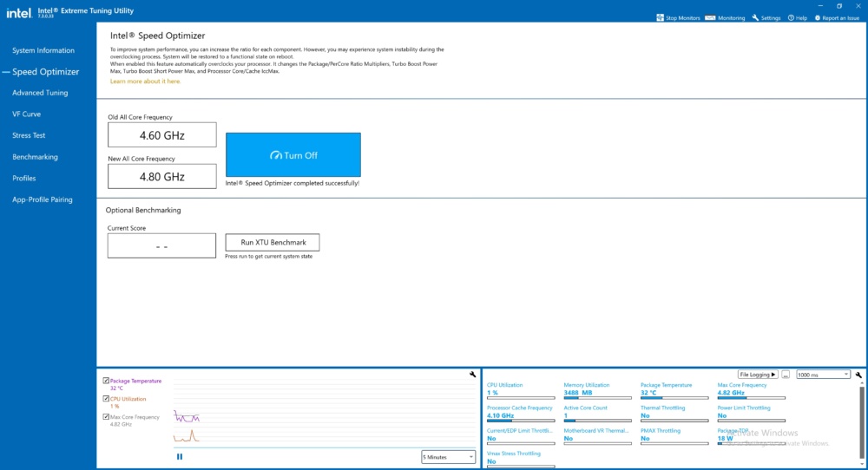Click the Intel logo

[19, 13]
